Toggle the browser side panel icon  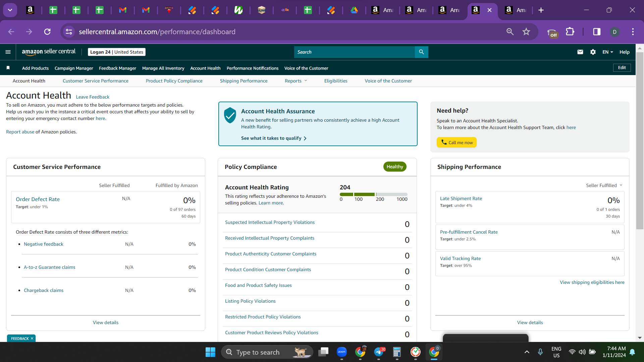(x=597, y=32)
